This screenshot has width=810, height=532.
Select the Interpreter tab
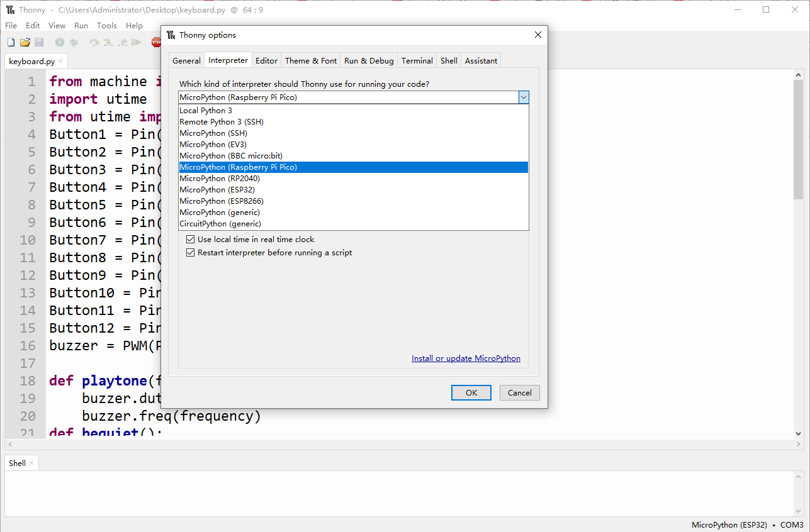[x=228, y=60]
